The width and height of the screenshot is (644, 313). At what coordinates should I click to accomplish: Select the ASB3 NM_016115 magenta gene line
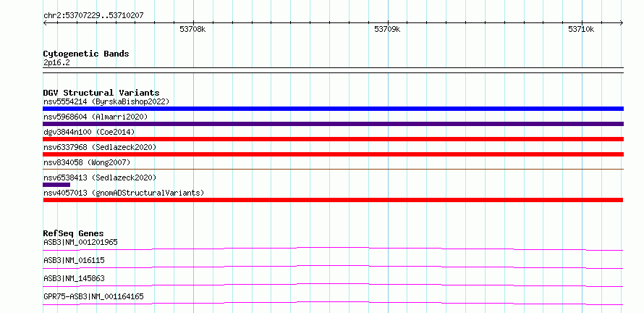[x=333, y=267]
